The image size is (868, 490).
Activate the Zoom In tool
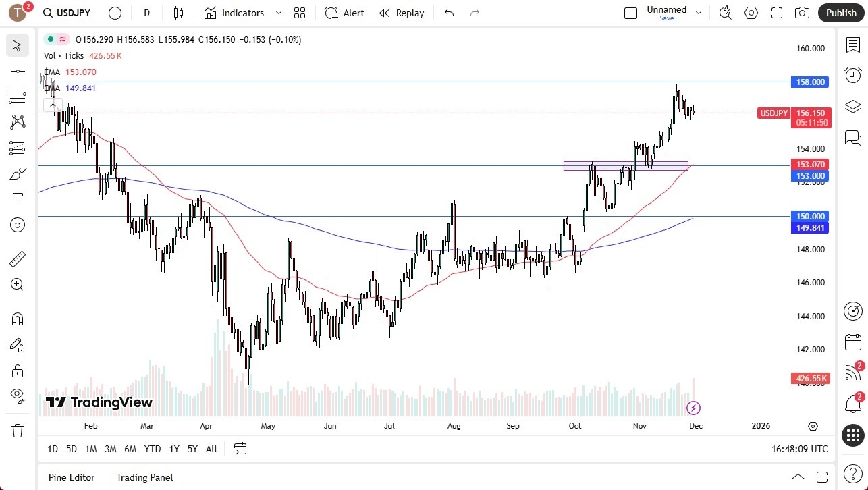click(x=17, y=284)
